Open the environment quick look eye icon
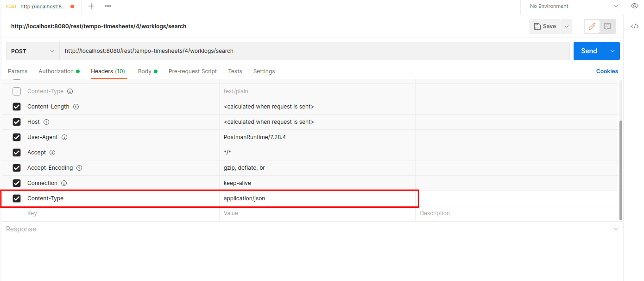This screenshot has width=644, height=281. point(634,6)
